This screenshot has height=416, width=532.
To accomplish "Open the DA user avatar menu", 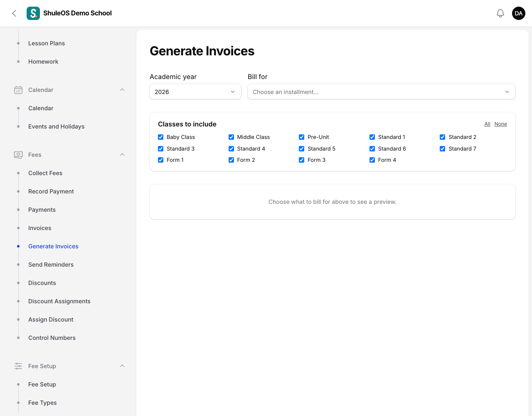I will coord(519,13).
